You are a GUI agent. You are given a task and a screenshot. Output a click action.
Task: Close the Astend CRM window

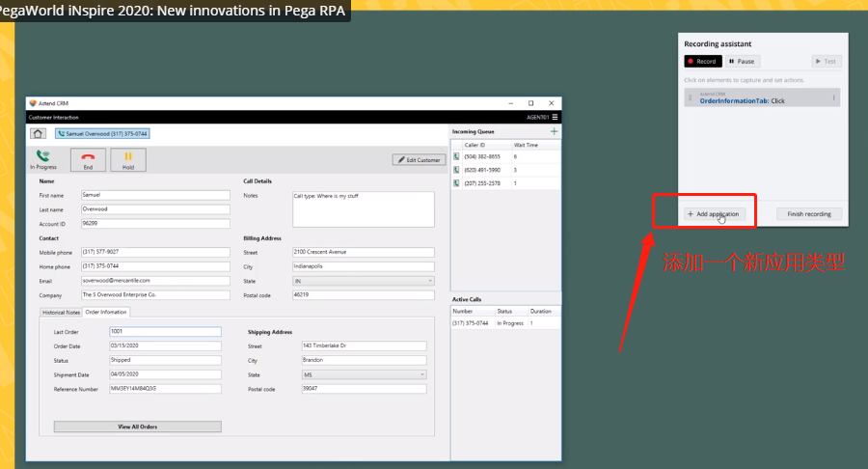pos(552,103)
